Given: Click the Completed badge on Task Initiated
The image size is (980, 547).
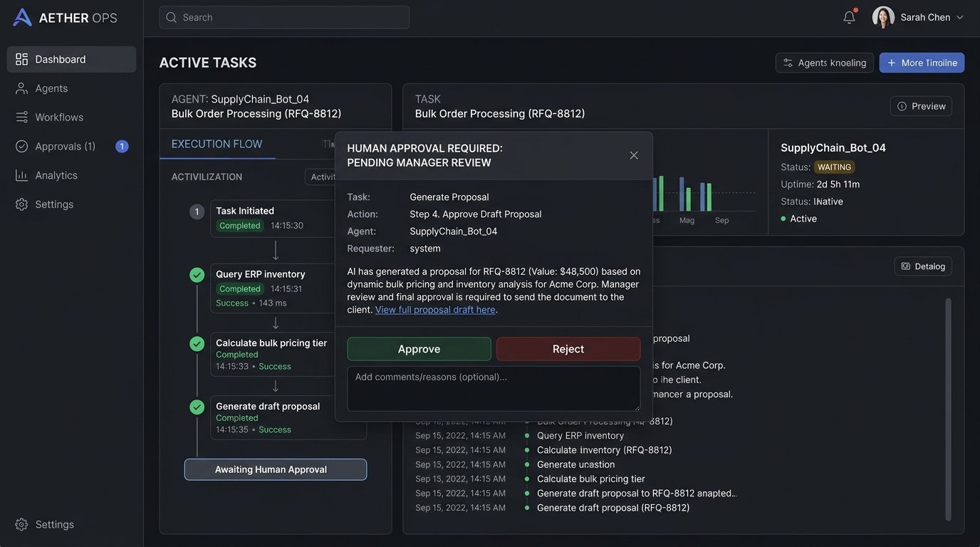Looking at the screenshot, I should (x=240, y=226).
